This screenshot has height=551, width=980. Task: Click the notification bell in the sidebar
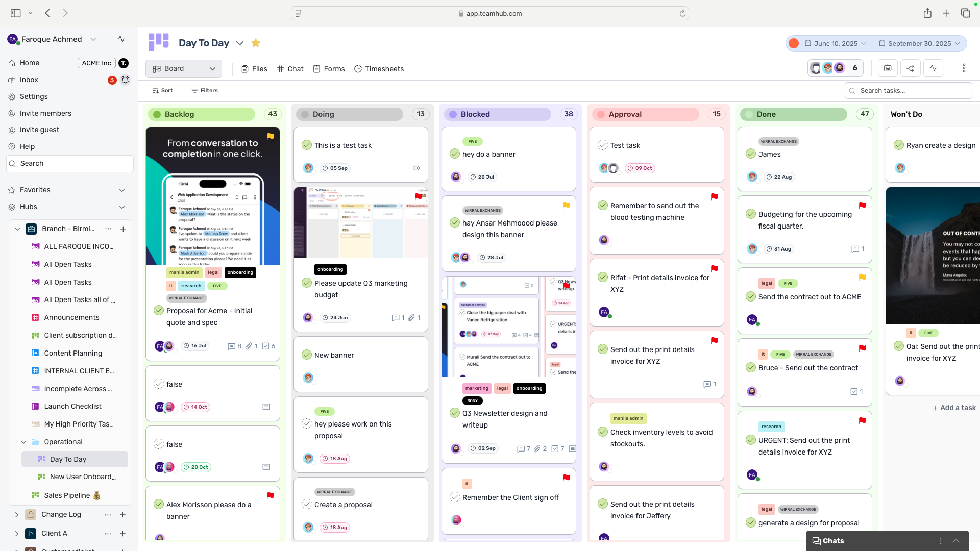click(125, 80)
